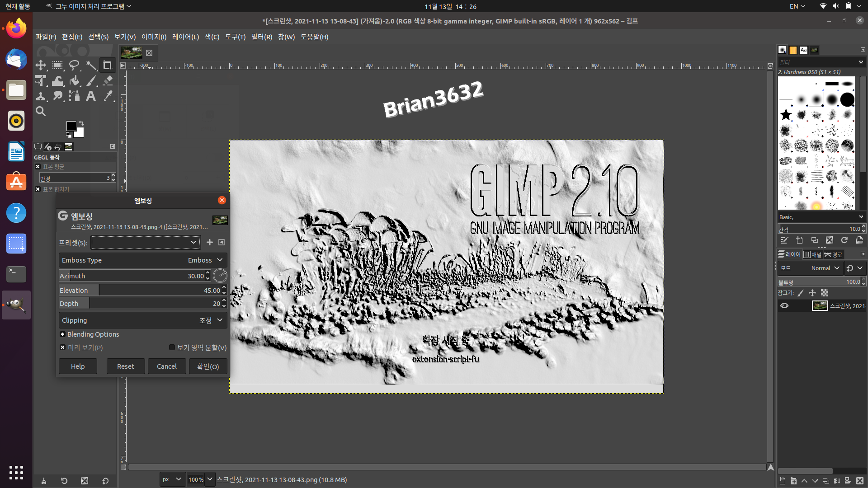Select the Warp Transform tool
Screen dimensions: 868x488
click(x=57, y=80)
